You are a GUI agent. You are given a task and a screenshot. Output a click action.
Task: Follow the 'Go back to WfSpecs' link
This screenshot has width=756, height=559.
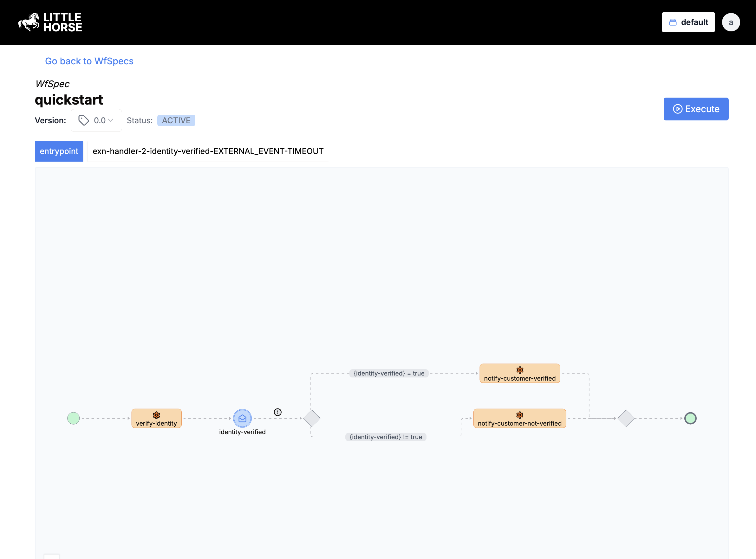click(89, 61)
